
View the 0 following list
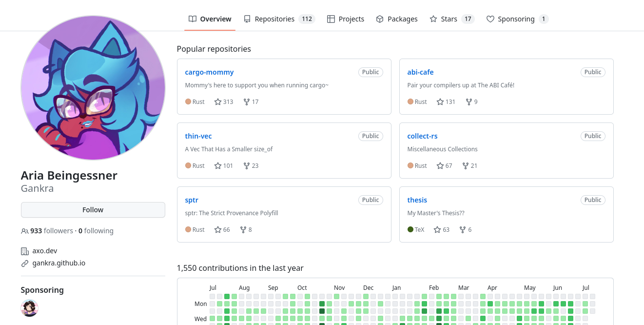(96, 231)
